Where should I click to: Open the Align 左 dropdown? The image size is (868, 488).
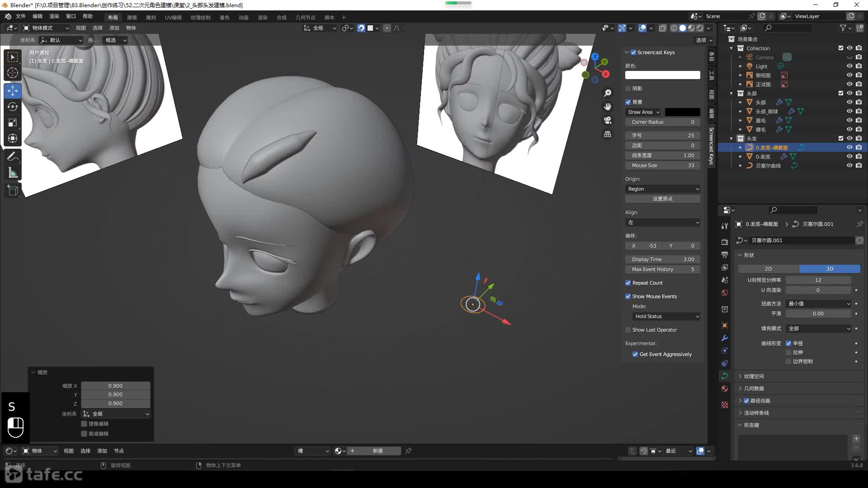pos(663,222)
